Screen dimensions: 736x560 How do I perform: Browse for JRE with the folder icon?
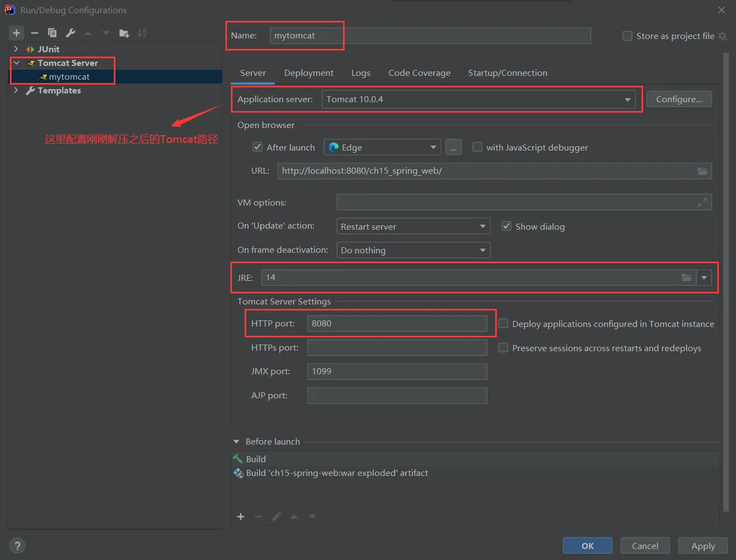point(687,278)
